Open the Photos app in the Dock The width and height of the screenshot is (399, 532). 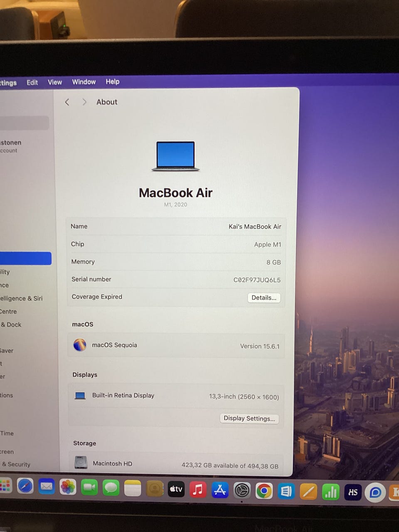(x=68, y=487)
